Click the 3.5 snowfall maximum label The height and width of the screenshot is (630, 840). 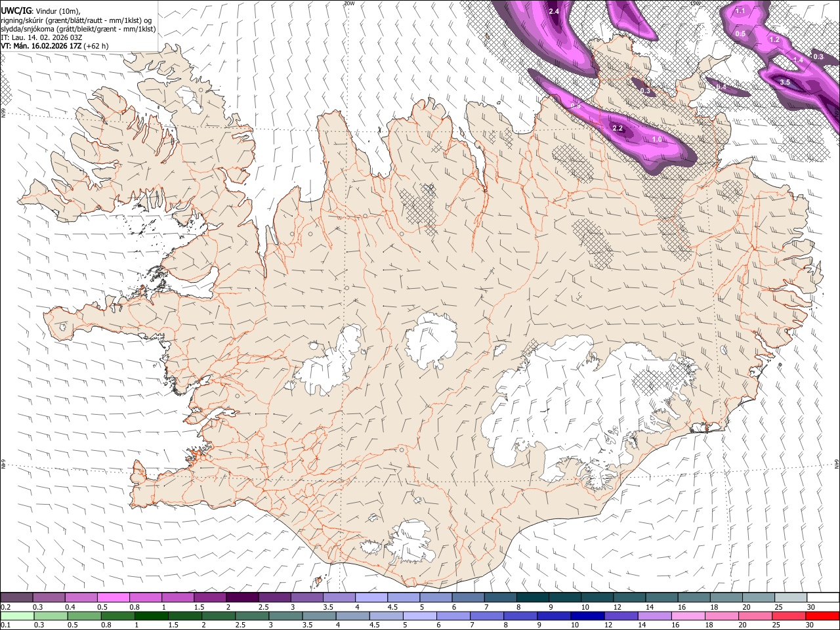pos(785,82)
